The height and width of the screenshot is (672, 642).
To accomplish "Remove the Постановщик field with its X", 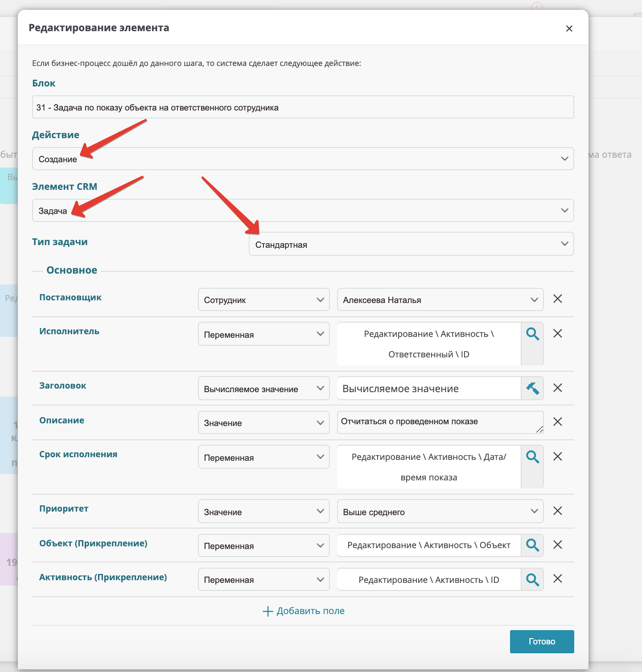I will (x=557, y=299).
